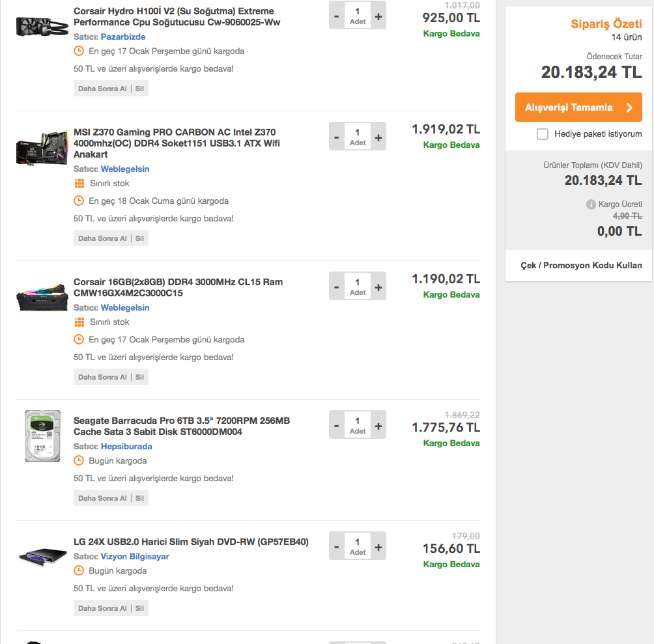Increase quantity of LG DVD-RW drive
Image resolution: width=654 pixels, height=644 pixels.
click(378, 547)
